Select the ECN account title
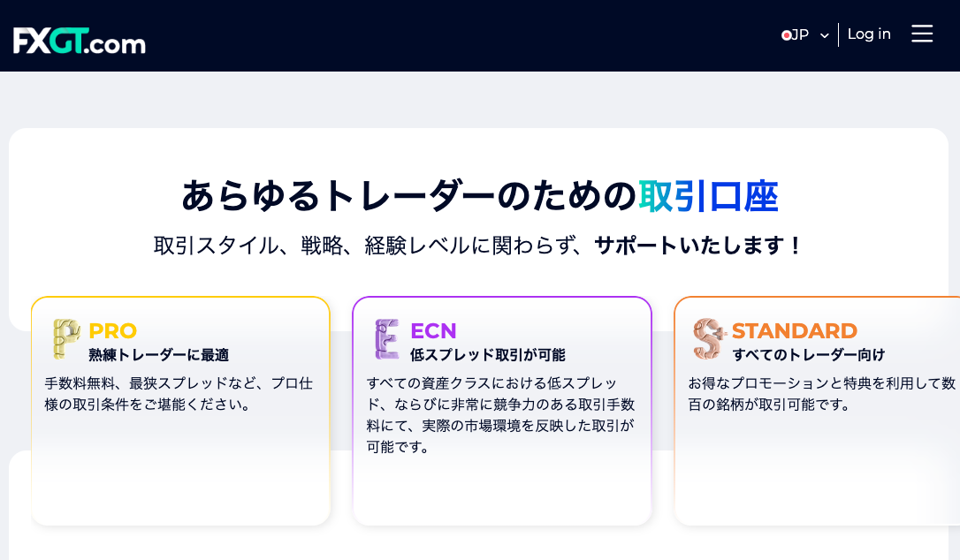The image size is (960, 560). tap(433, 330)
